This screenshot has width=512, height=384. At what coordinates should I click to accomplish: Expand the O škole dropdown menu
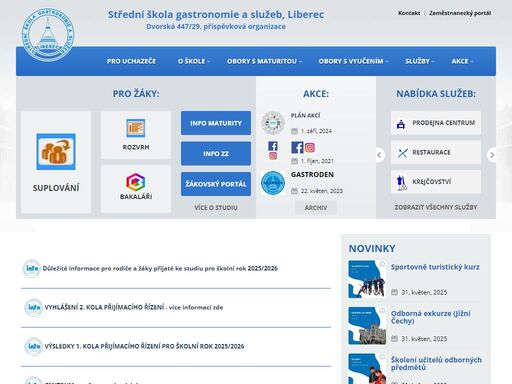pyautogui.click(x=194, y=61)
